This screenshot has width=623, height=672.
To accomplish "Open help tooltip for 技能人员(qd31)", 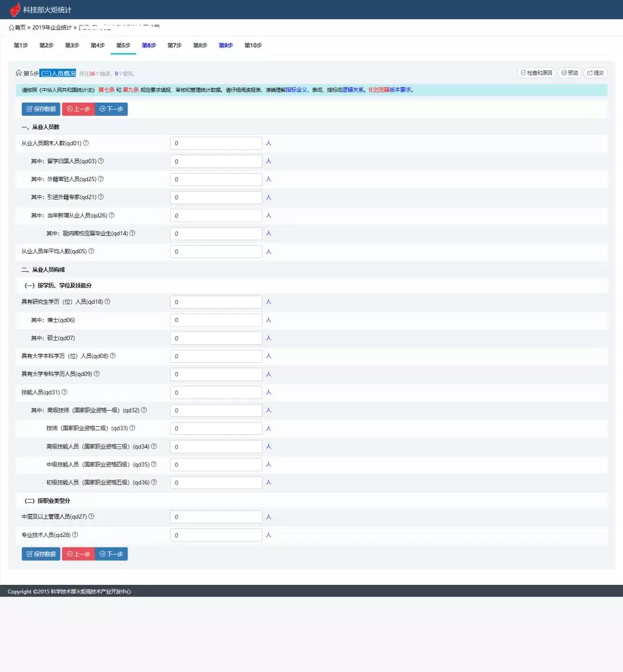I will tap(65, 392).
